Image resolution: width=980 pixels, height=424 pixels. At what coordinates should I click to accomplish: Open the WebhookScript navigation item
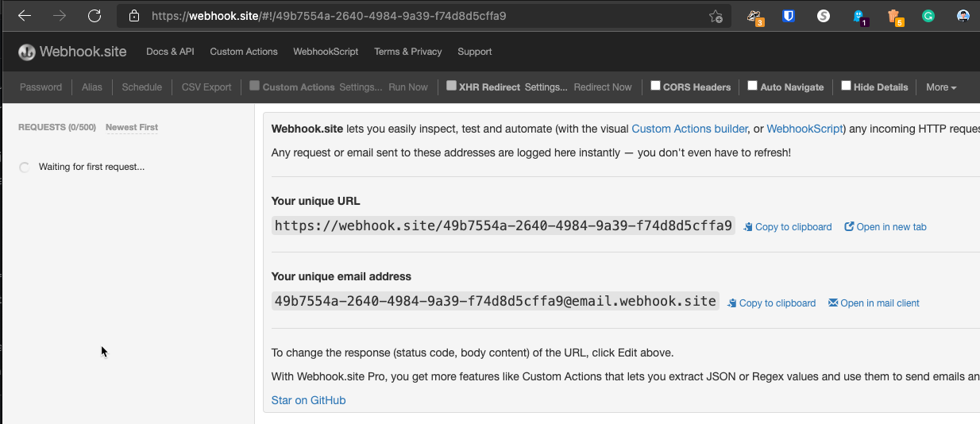[x=326, y=52]
